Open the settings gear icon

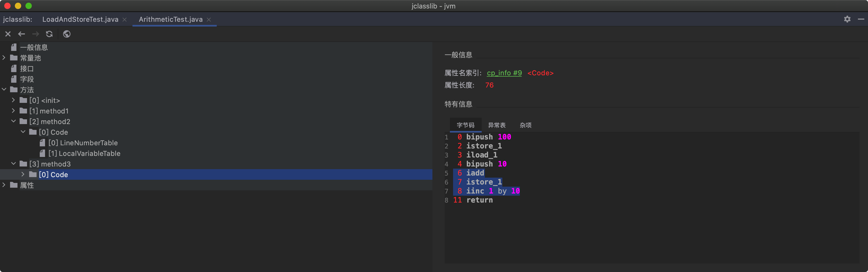point(847,19)
